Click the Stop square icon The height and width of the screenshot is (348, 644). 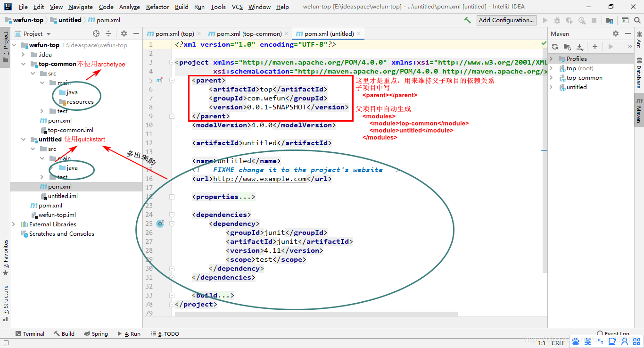594,20
